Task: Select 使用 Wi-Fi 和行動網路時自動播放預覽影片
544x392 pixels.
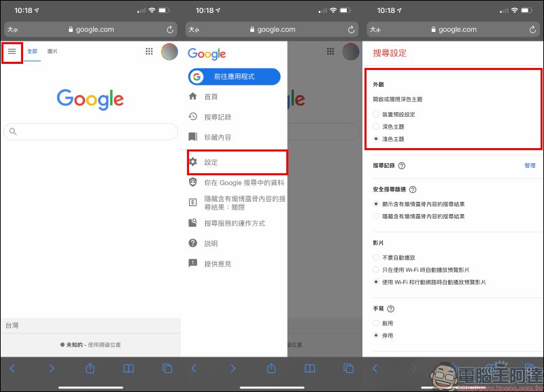Action: click(x=376, y=282)
